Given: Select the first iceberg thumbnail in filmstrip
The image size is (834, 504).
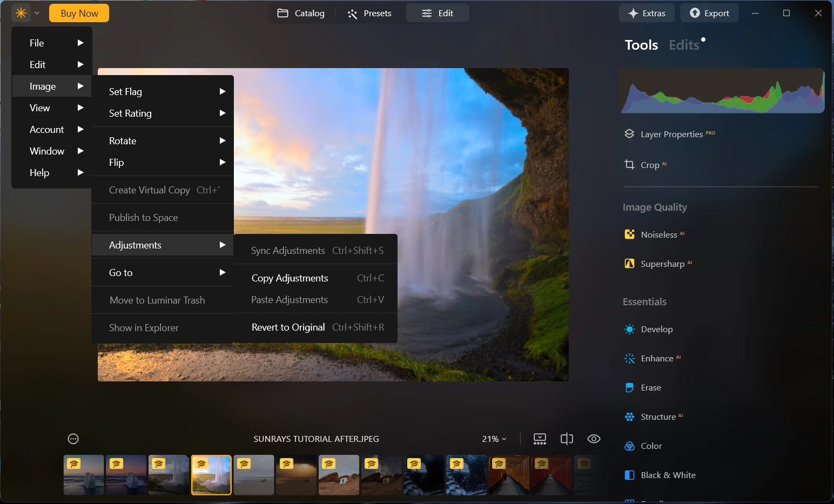Looking at the screenshot, I should coord(84,475).
